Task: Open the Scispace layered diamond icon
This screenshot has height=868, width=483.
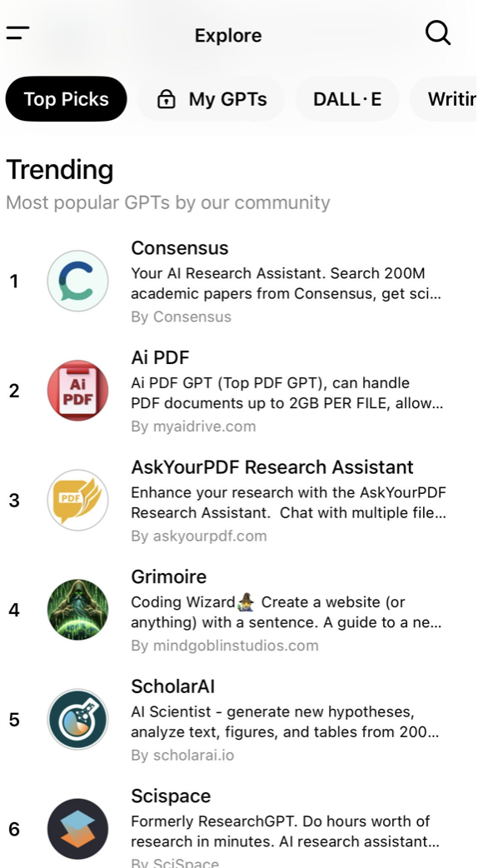Action: coord(77,829)
